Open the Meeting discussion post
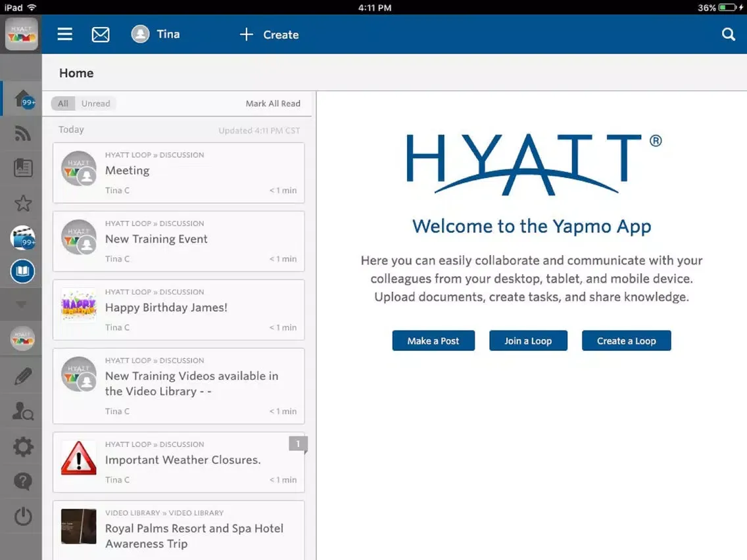747x560 pixels. pos(179,173)
